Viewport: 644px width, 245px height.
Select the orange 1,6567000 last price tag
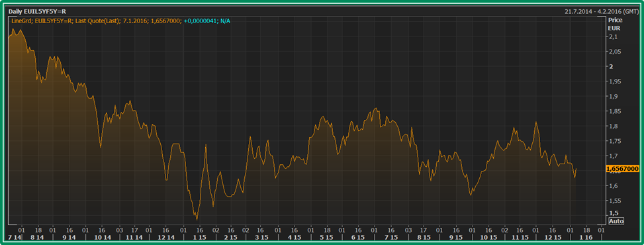621,169
